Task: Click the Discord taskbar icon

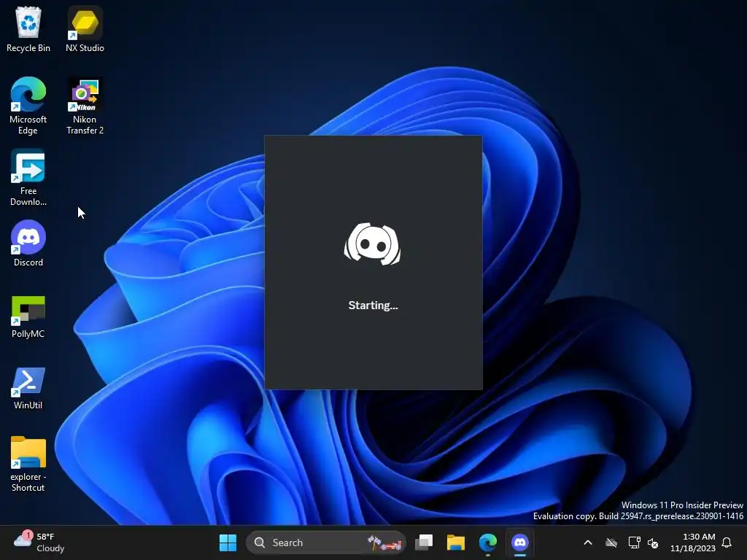Action: pos(519,542)
